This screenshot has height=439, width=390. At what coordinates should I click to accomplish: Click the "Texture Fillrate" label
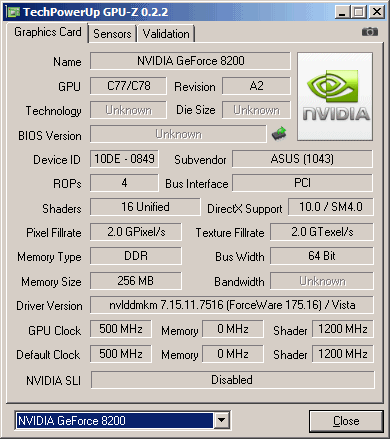point(230,233)
